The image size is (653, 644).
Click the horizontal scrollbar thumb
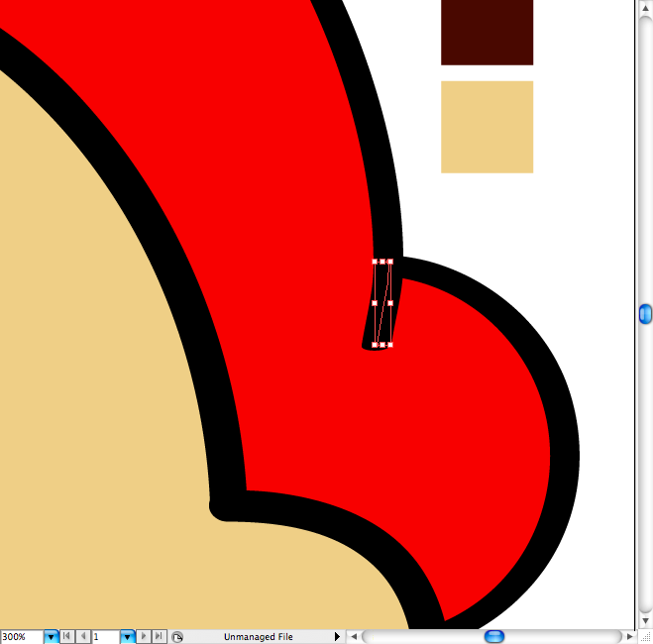[x=494, y=636]
